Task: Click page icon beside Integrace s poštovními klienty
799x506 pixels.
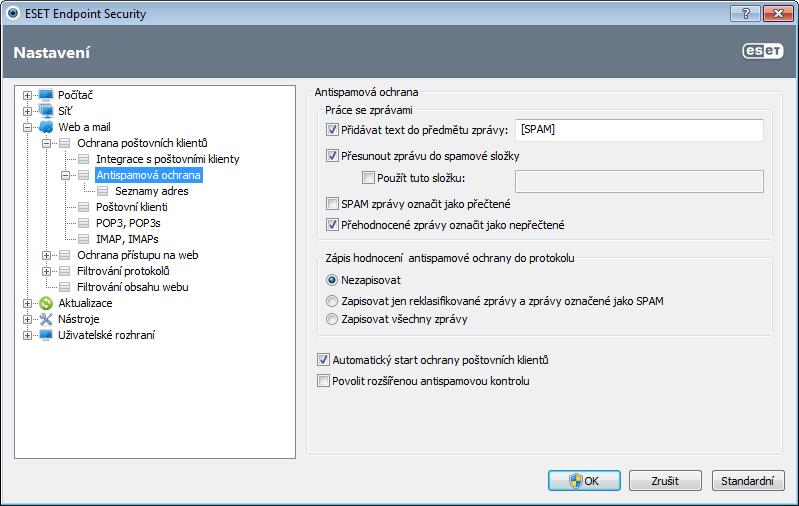Action: (84, 159)
